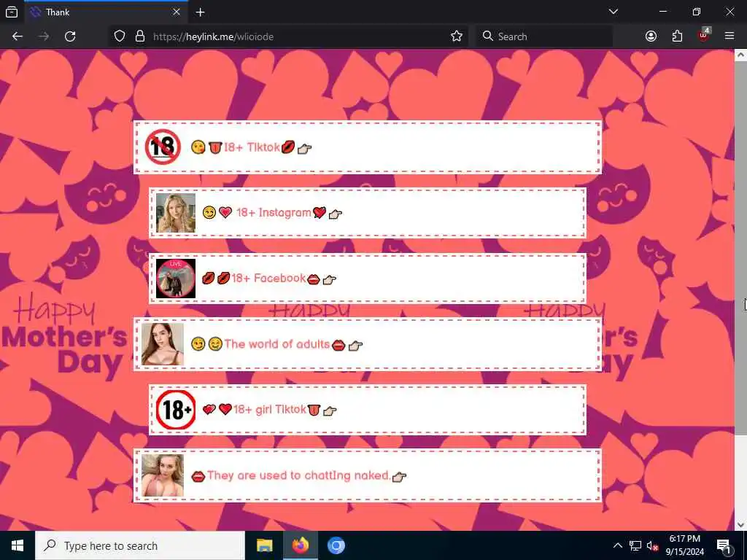Click the Firefox Search box
The height and width of the screenshot is (560, 747).
tap(543, 36)
